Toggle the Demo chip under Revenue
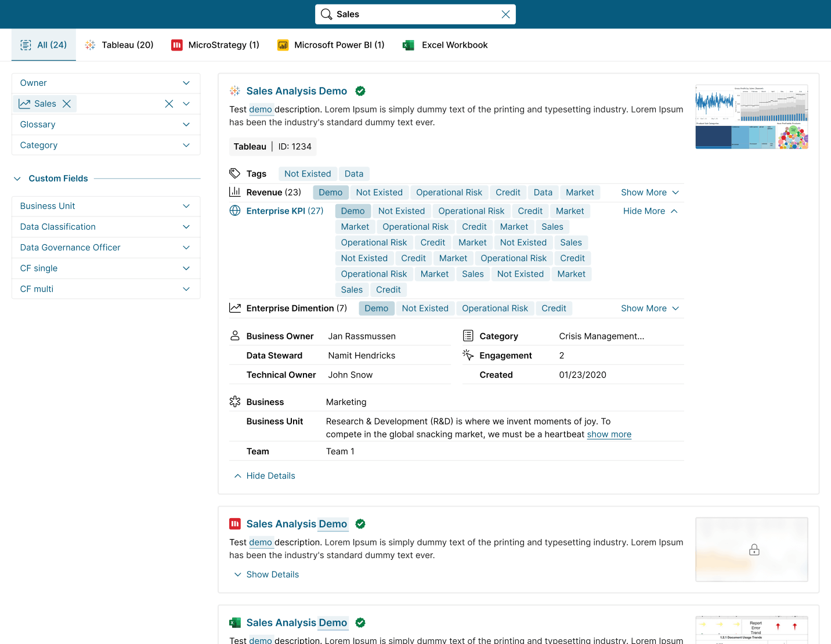The height and width of the screenshot is (644, 831). [330, 192]
